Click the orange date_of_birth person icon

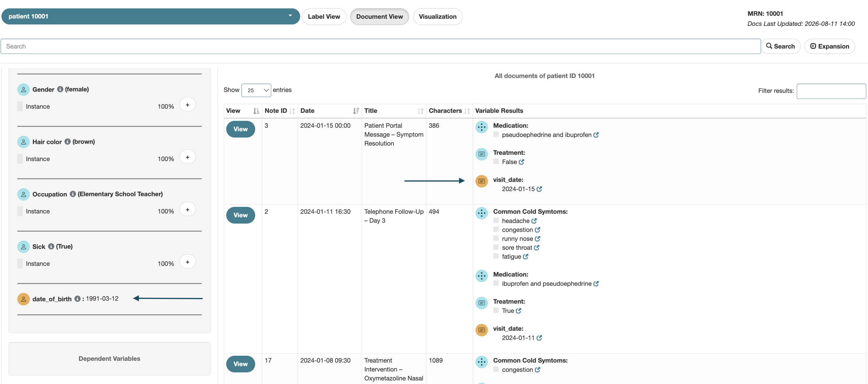click(23, 299)
